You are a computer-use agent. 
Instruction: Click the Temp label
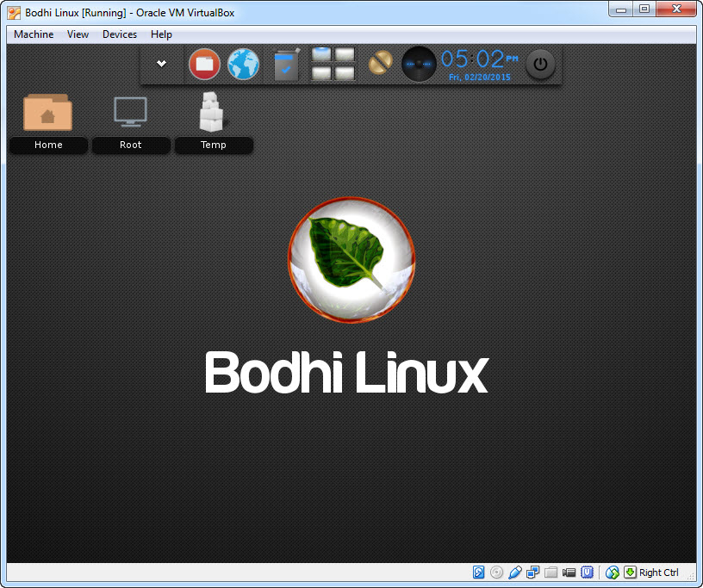pyautogui.click(x=214, y=145)
